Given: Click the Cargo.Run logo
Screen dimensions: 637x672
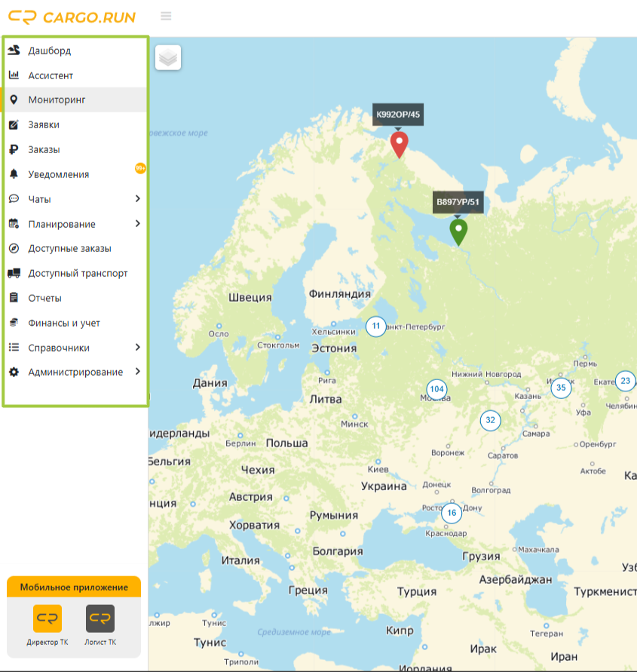Looking at the screenshot, I should pyautogui.click(x=72, y=17).
